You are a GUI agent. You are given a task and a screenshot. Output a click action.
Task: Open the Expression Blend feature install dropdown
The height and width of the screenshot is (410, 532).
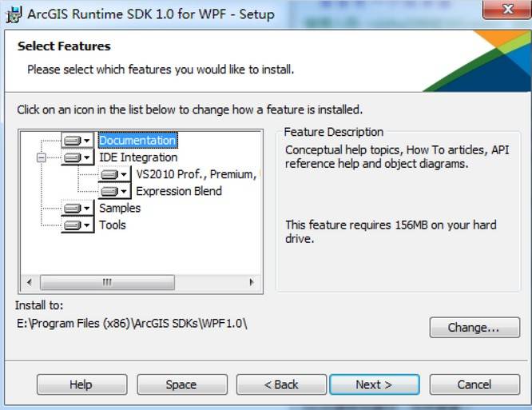pos(114,191)
